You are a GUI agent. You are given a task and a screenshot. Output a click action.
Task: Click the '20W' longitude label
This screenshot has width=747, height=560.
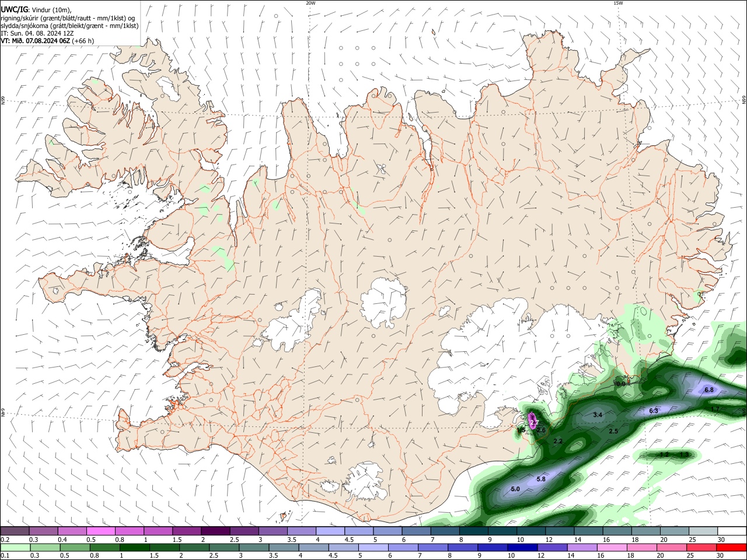coord(311,3)
